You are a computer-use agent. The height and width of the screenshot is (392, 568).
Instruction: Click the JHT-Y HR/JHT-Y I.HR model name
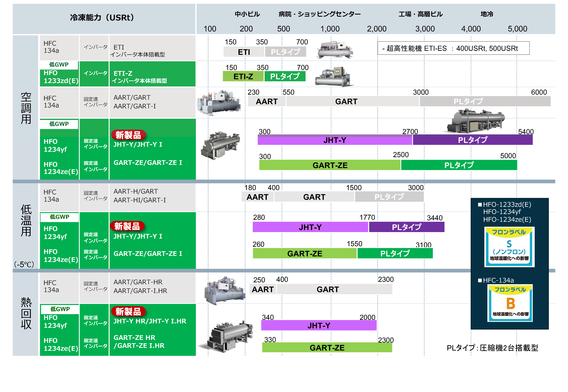(150, 321)
